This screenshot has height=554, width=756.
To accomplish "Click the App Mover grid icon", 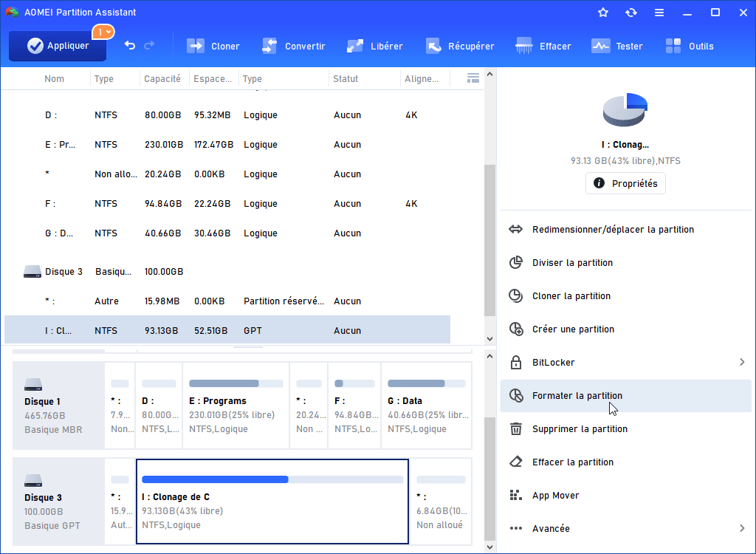I will coord(516,495).
